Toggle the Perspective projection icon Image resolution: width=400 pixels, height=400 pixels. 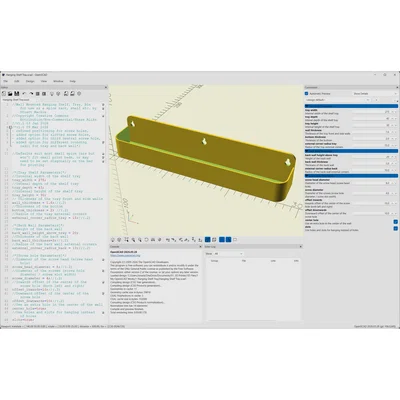[207, 239]
